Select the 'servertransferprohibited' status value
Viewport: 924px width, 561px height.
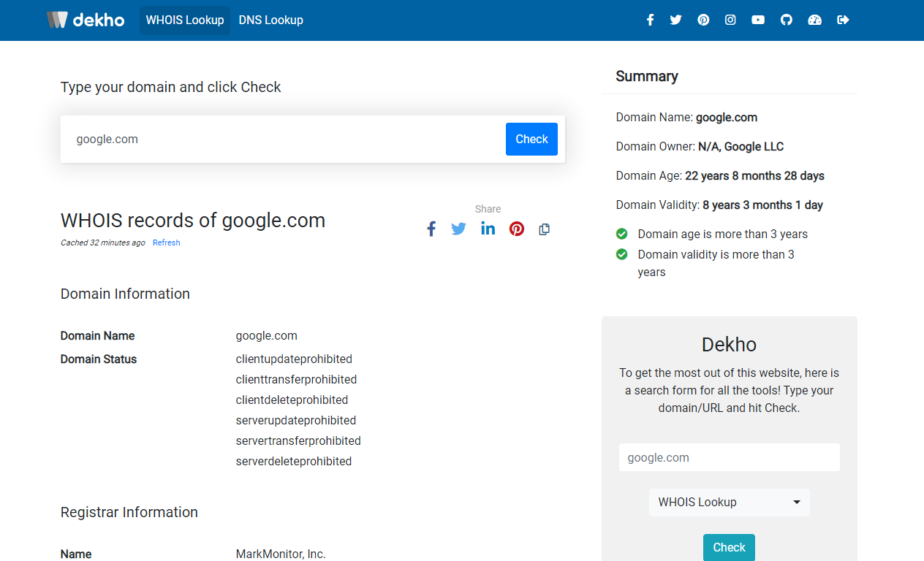298,441
